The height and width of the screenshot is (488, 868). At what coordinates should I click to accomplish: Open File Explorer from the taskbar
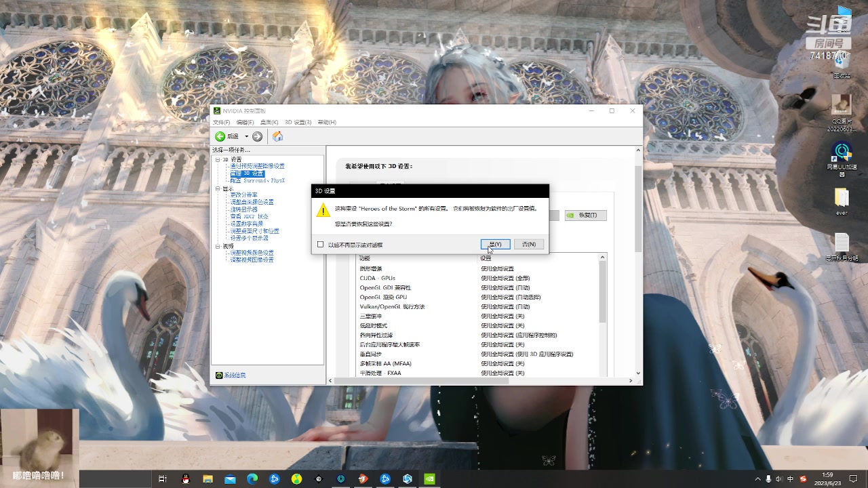(208, 479)
